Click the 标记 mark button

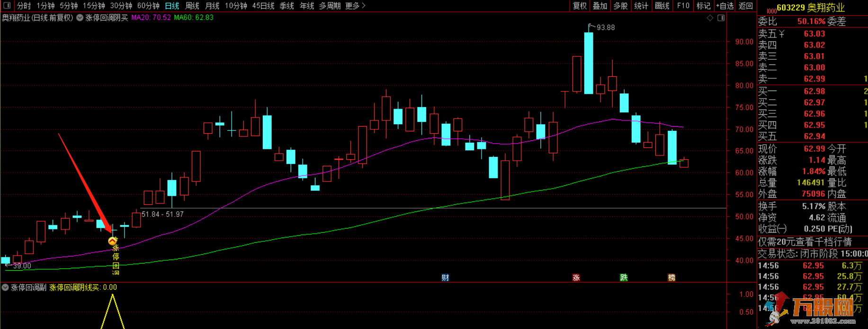tap(703, 6)
